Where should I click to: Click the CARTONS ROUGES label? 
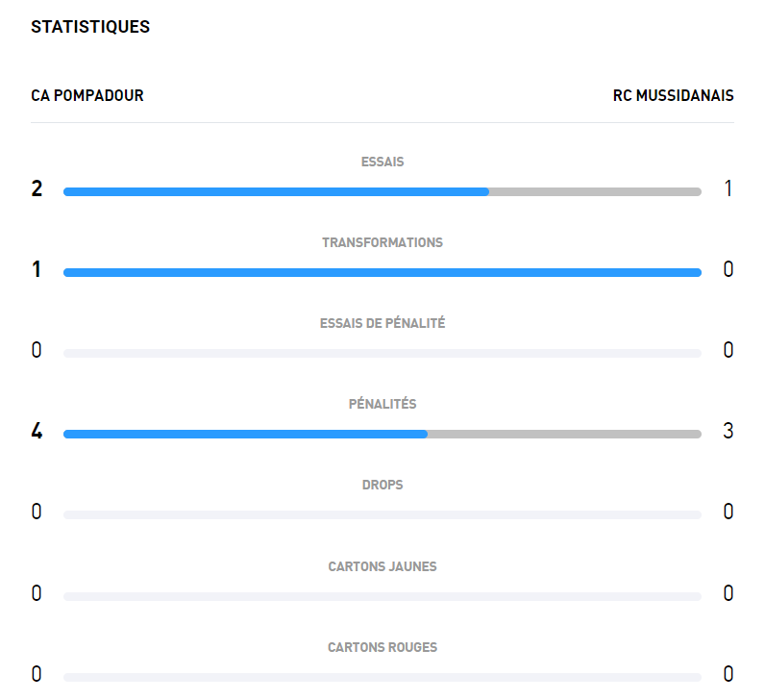[382, 647]
